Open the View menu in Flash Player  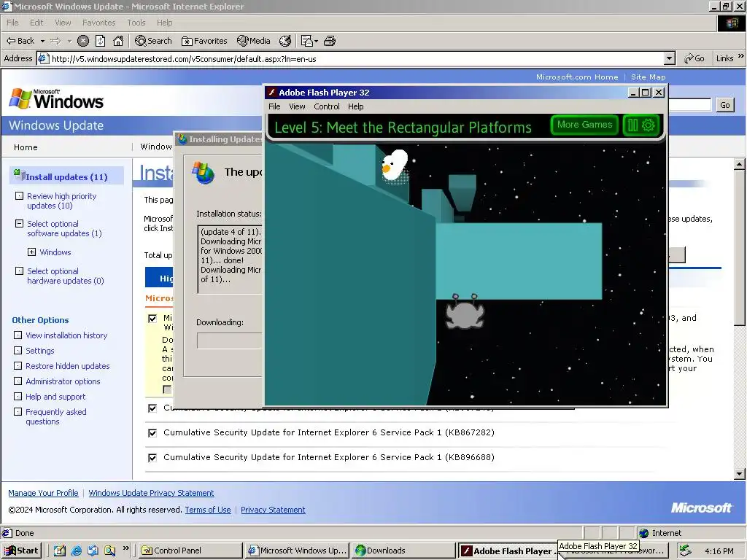(x=297, y=106)
